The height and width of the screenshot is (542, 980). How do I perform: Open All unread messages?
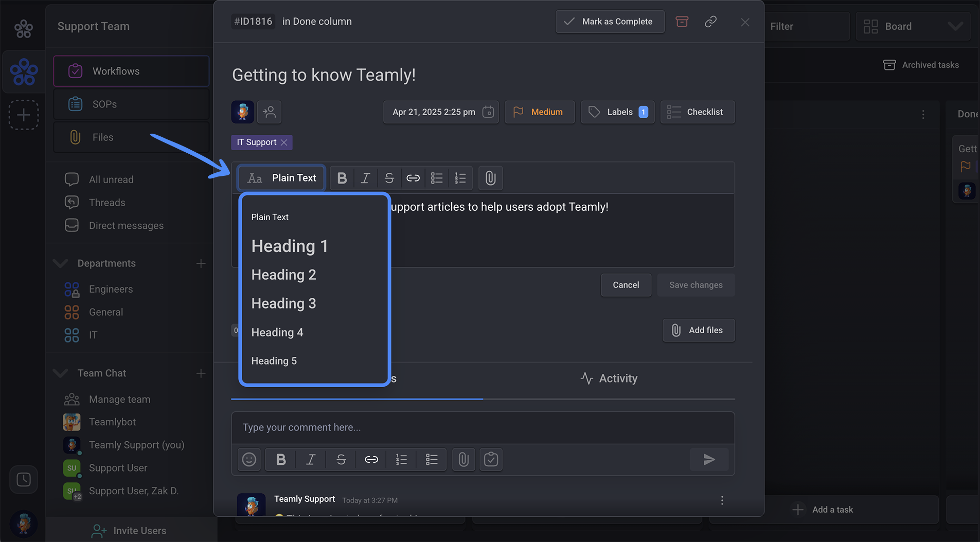pos(111,179)
